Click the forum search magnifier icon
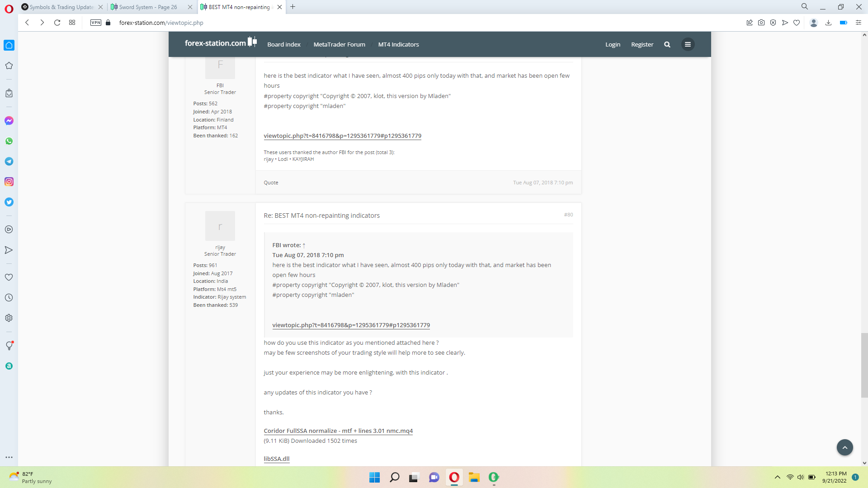868x488 pixels. coord(667,44)
